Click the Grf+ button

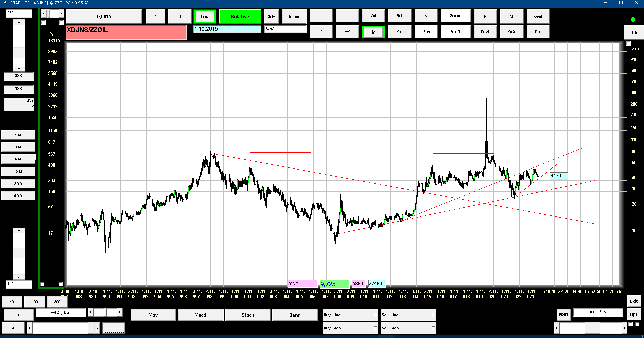coord(271,16)
